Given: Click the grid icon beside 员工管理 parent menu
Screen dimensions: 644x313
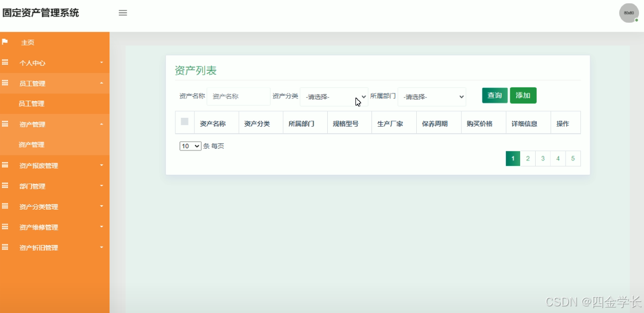Looking at the screenshot, I should click(5, 83).
